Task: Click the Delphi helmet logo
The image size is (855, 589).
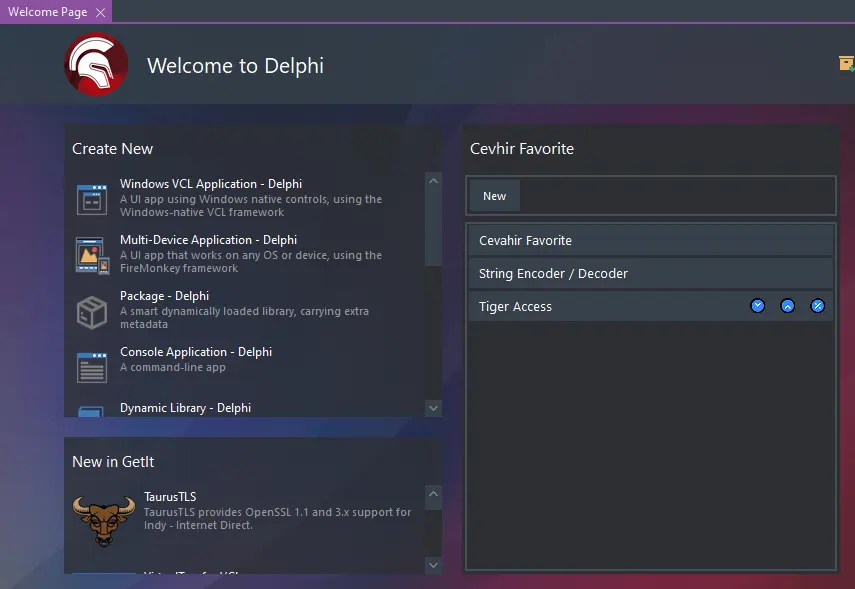Action: (x=96, y=64)
